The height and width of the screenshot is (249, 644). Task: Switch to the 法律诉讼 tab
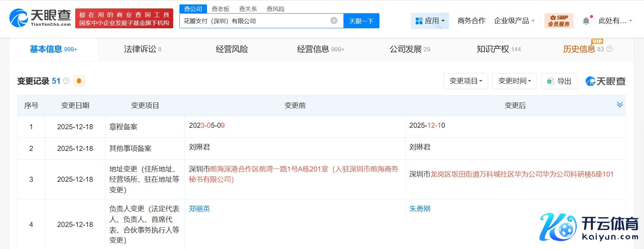pyautogui.click(x=142, y=49)
